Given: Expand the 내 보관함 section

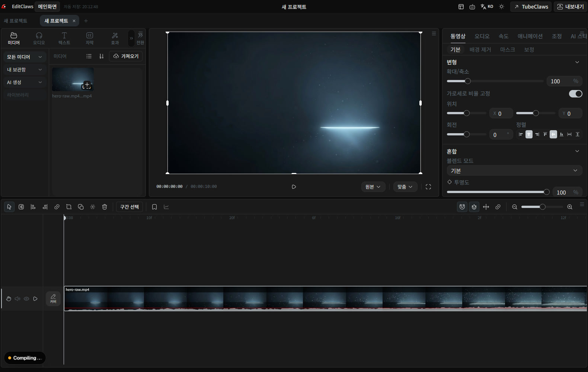Looking at the screenshot, I should click(25, 70).
